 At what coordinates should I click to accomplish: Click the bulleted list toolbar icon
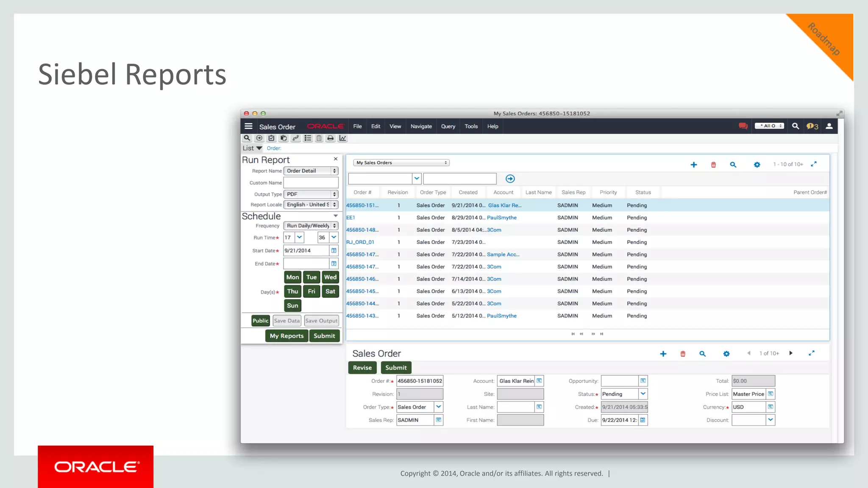point(308,138)
